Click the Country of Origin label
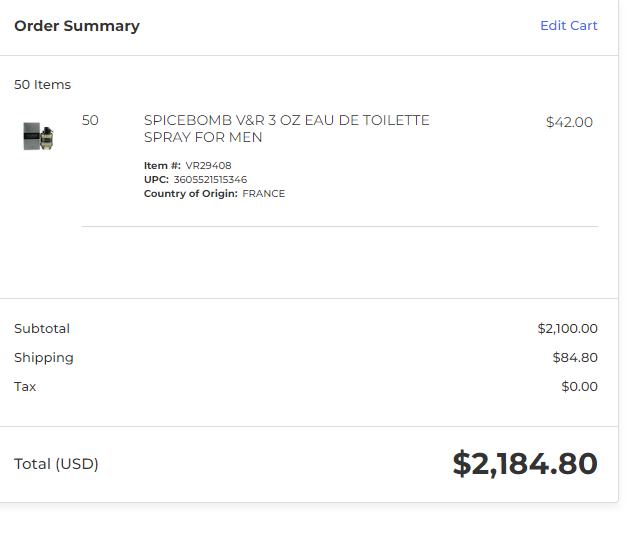Screen dimensions: 639x547 pyautogui.click(x=191, y=194)
